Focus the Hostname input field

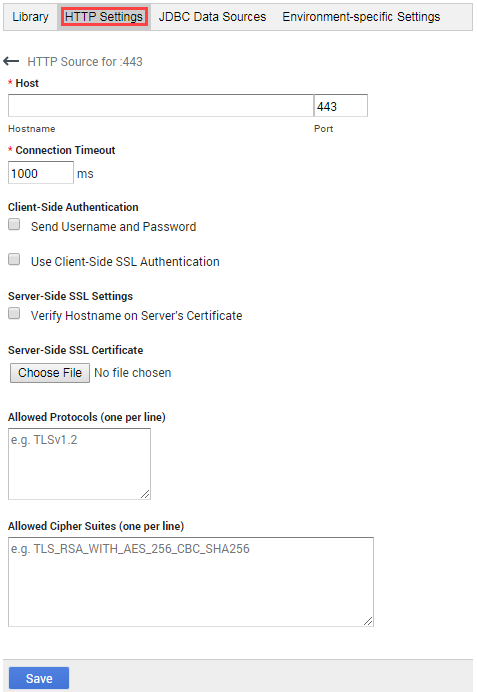coord(161,105)
